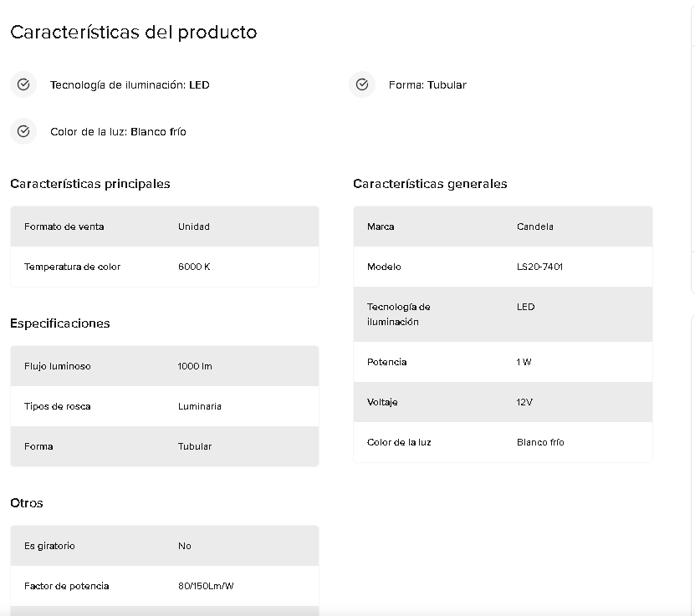Viewport: 695px width, 616px height.
Task: Select the model number LS20-7401
Action: [539, 267]
